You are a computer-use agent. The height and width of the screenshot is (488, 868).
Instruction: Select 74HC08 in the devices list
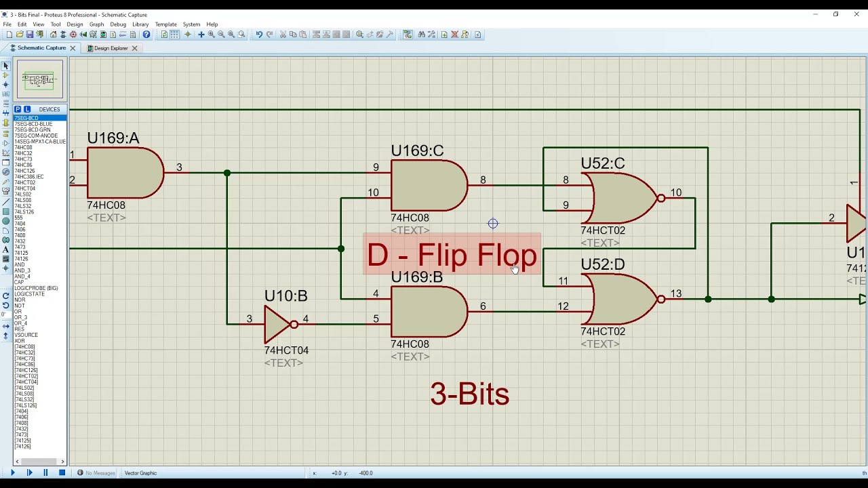pyautogui.click(x=23, y=147)
